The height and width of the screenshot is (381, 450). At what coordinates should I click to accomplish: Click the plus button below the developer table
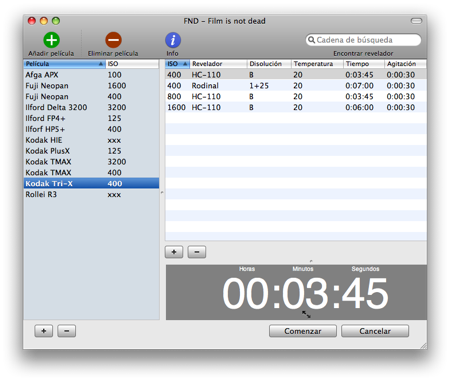point(174,252)
